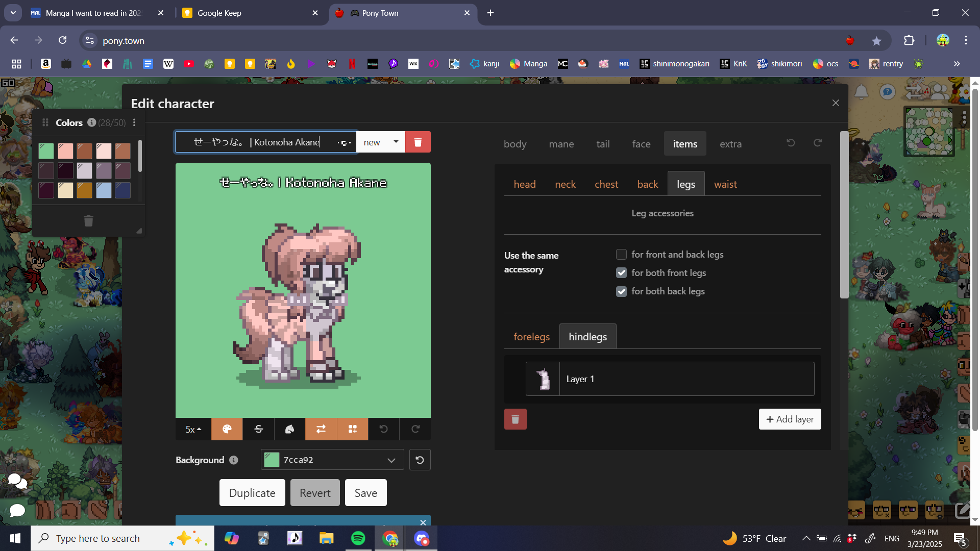Image resolution: width=980 pixels, height=551 pixels.
Task: Click the pony head icon in preview toolbar
Action: [289, 429]
